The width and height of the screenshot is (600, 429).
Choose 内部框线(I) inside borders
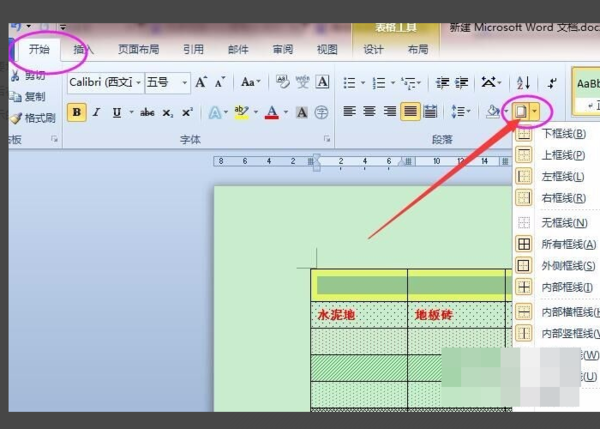click(556, 287)
